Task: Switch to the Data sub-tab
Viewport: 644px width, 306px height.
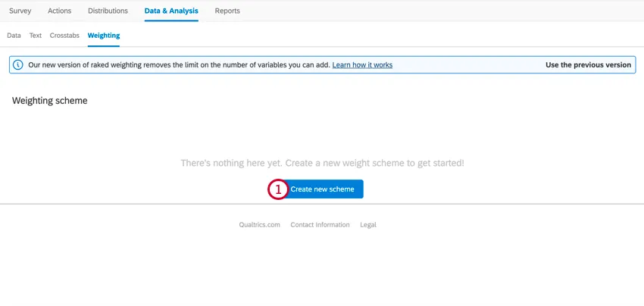Action: coord(14,35)
